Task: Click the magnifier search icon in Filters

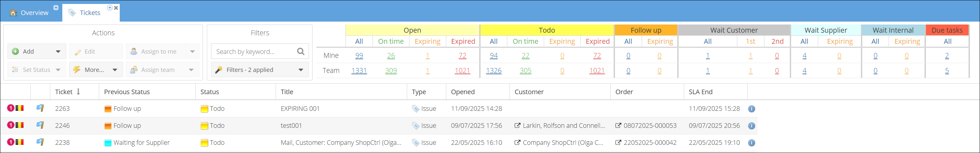Action: (300, 52)
